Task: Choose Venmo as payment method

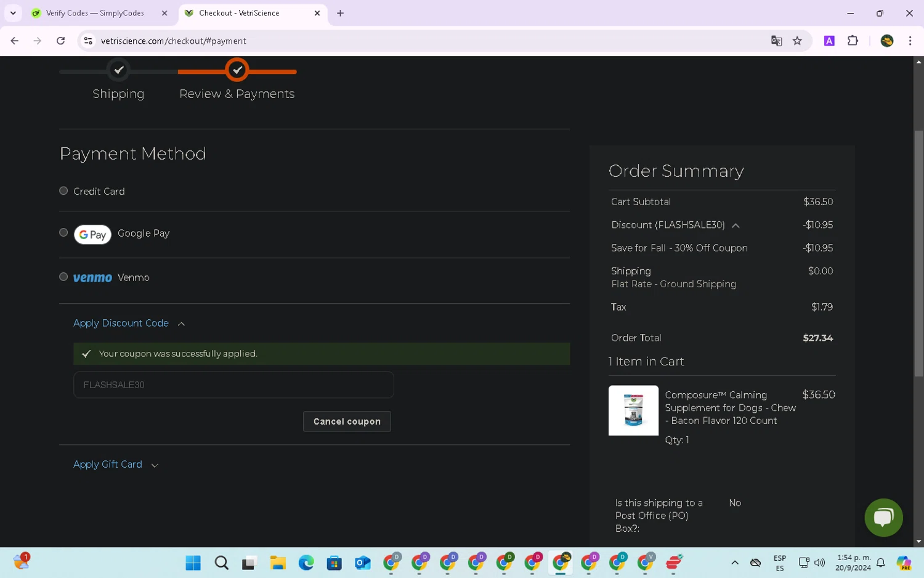Action: click(x=63, y=277)
